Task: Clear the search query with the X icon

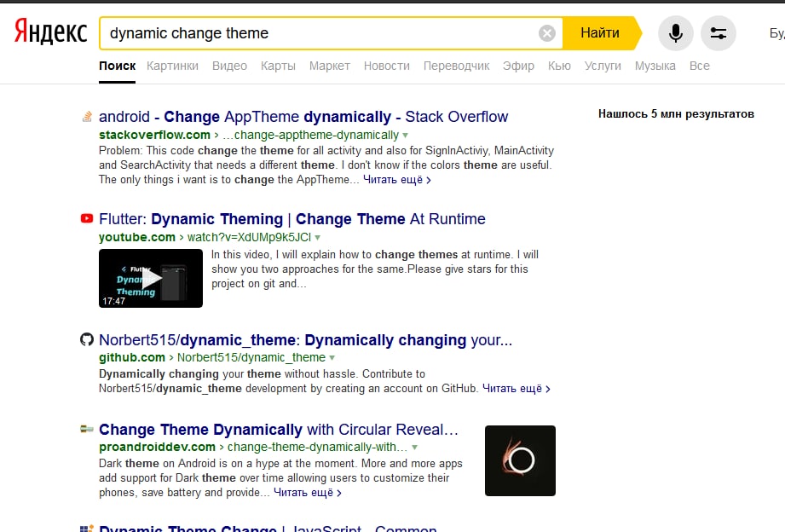Action: point(546,33)
